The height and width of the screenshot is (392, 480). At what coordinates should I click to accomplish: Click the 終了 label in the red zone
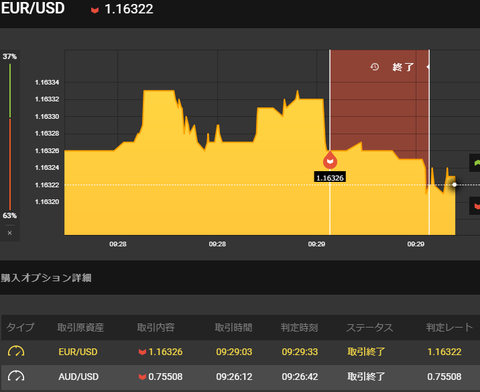click(403, 67)
